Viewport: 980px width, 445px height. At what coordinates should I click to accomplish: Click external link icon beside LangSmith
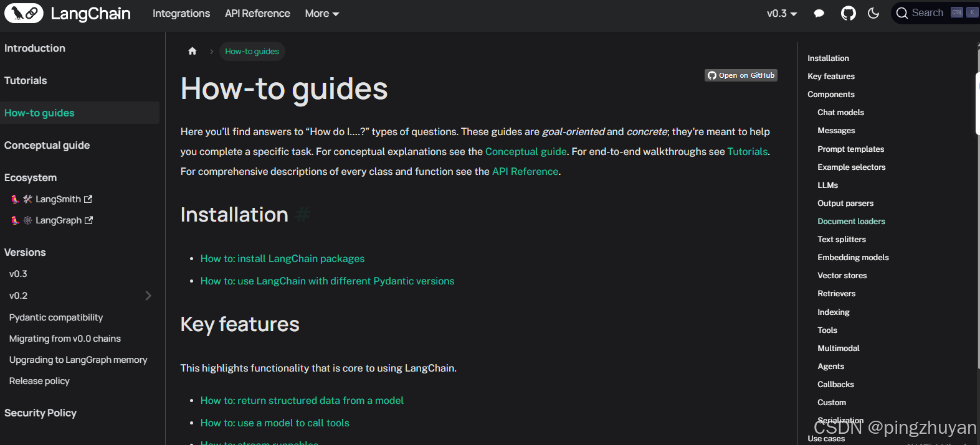coord(88,199)
